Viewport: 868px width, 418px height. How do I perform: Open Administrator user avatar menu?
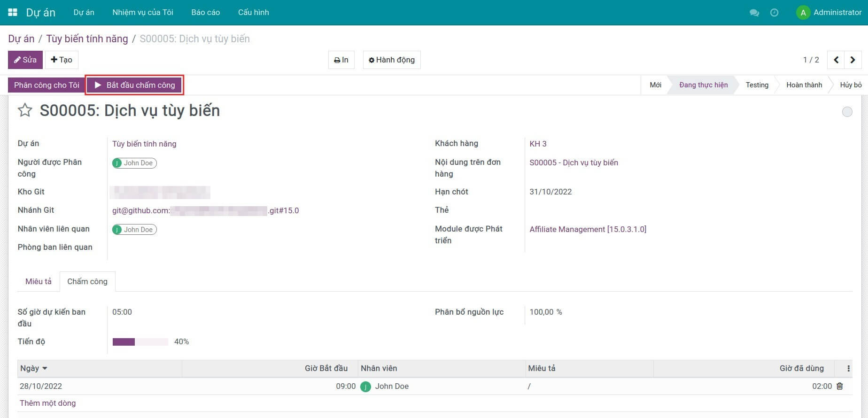(x=829, y=13)
